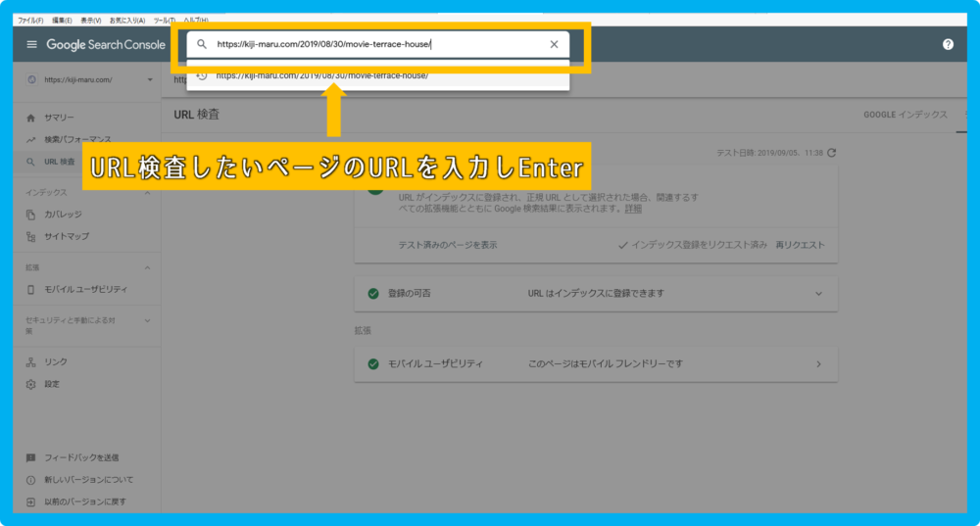980x526 pixels.
Task: Click the search magnifier icon in URL bar
Action: [202, 44]
